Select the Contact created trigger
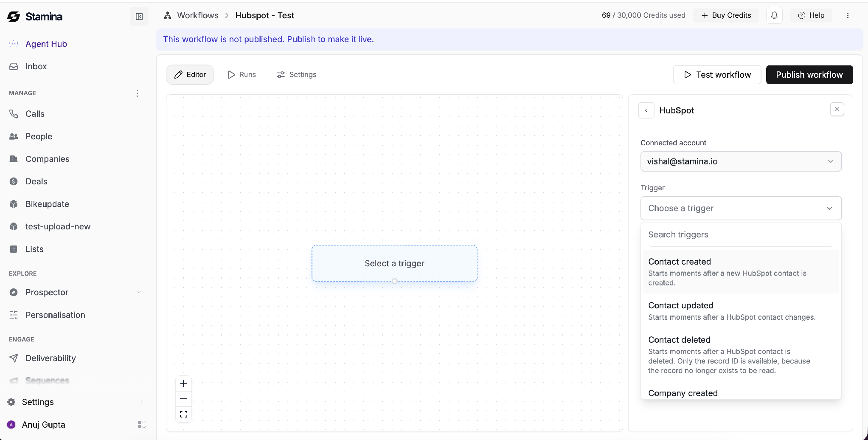 (x=741, y=271)
